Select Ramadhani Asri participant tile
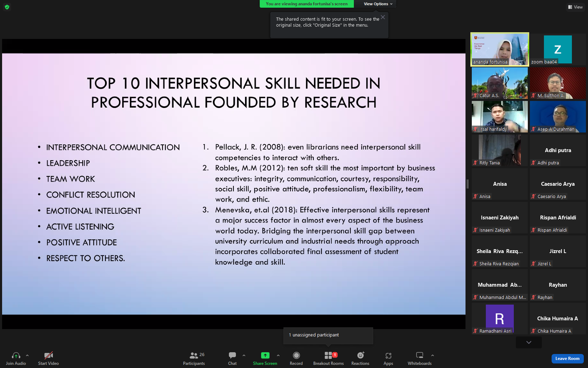 [x=500, y=318]
